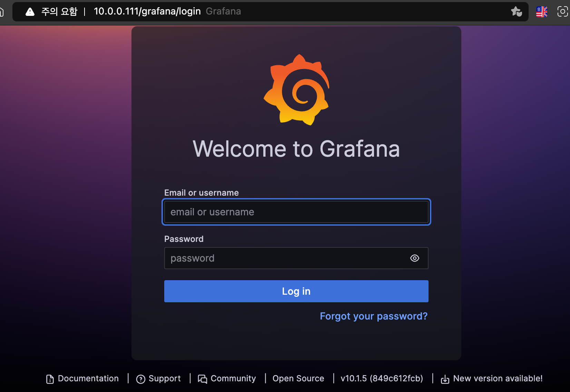Focus the email or username field
This screenshot has width=570, height=392.
click(296, 212)
